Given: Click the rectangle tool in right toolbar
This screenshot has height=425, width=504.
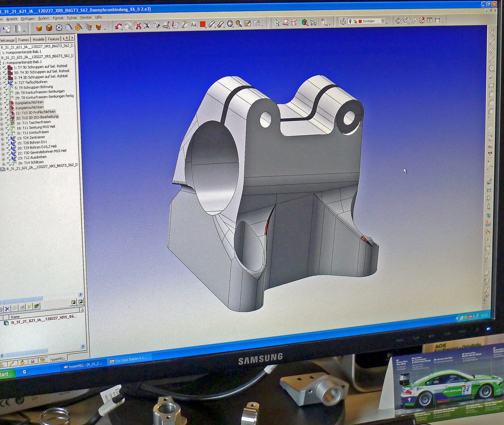Looking at the screenshot, I should [x=491, y=86].
